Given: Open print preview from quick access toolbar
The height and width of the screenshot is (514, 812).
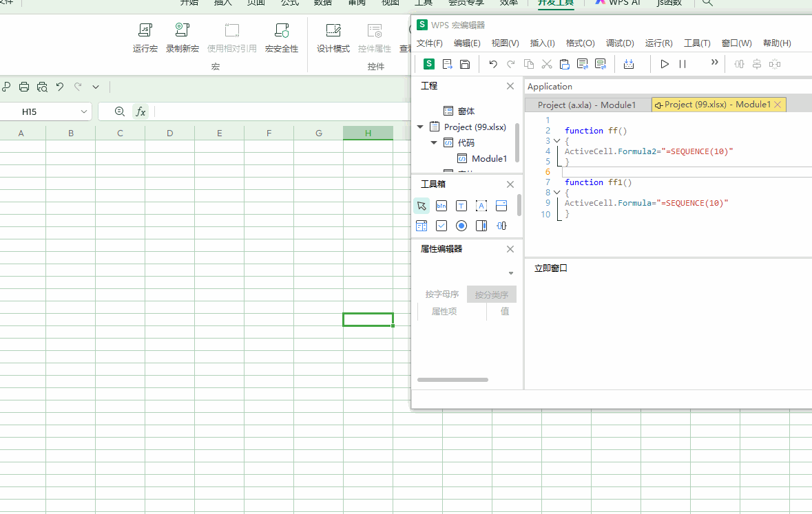Looking at the screenshot, I should pyautogui.click(x=42, y=87).
